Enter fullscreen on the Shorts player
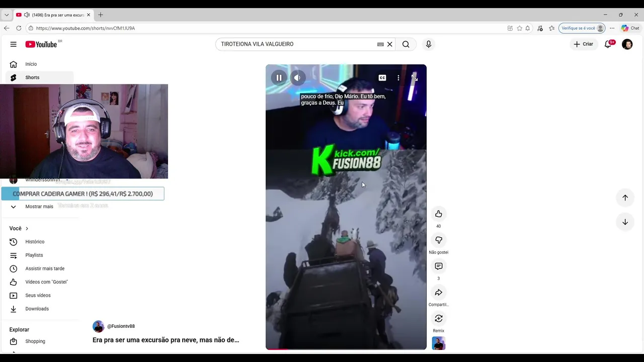 [x=415, y=78]
